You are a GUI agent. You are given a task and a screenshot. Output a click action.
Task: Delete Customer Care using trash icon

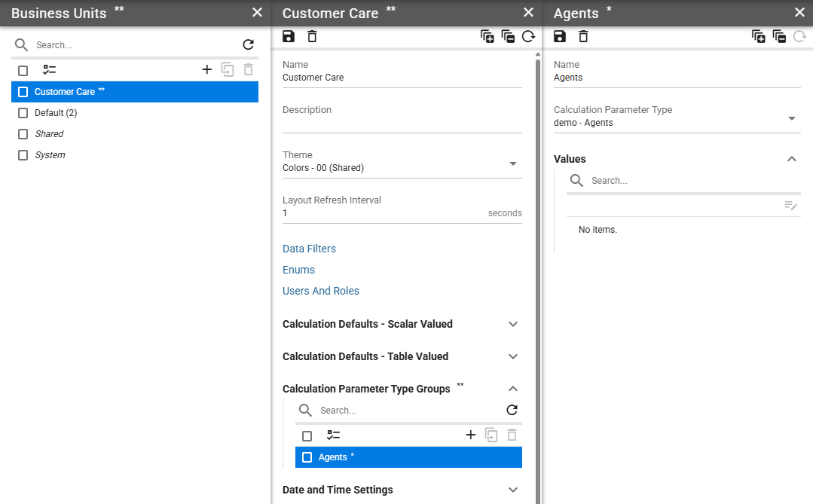(x=312, y=36)
